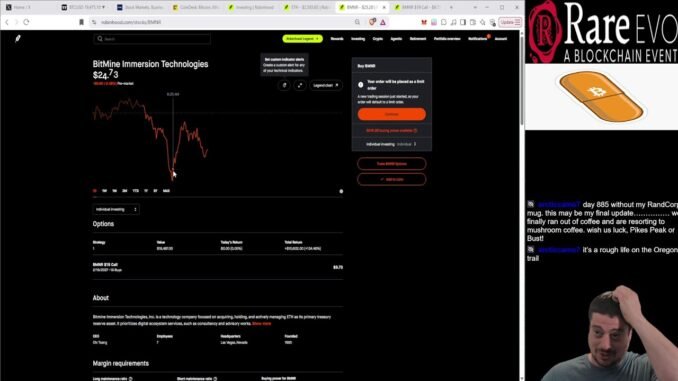This screenshot has width=678, height=381.
Task: Click Trade BMNR Options button
Action: click(391, 164)
